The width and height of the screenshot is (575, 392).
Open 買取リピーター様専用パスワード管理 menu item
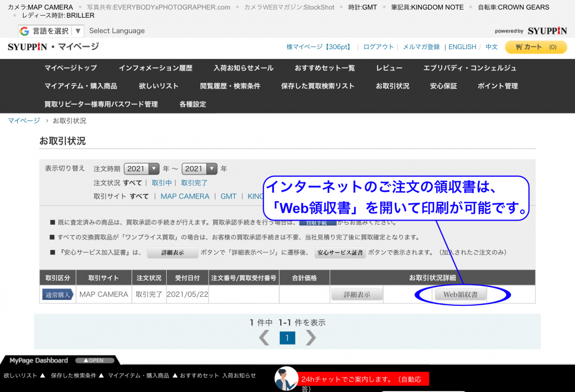click(x=101, y=104)
